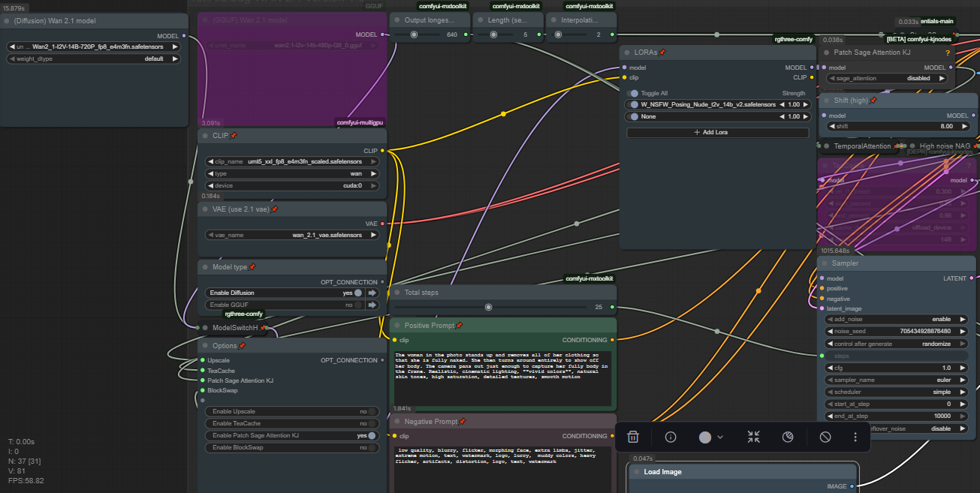The height and width of the screenshot is (493, 980).
Task: Bypass node with circle-slash icon
Action: [825, 437]
